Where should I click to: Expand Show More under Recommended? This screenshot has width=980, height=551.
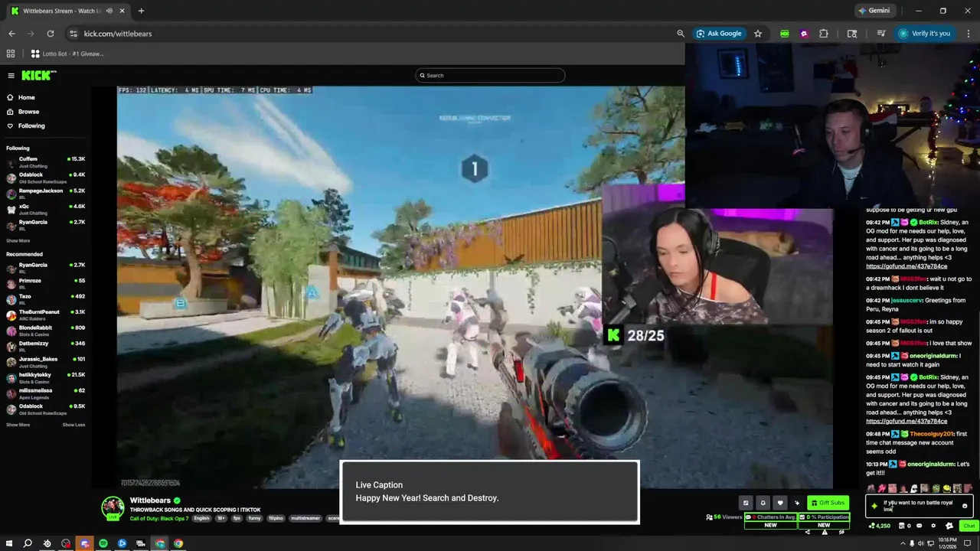point(18,425)
